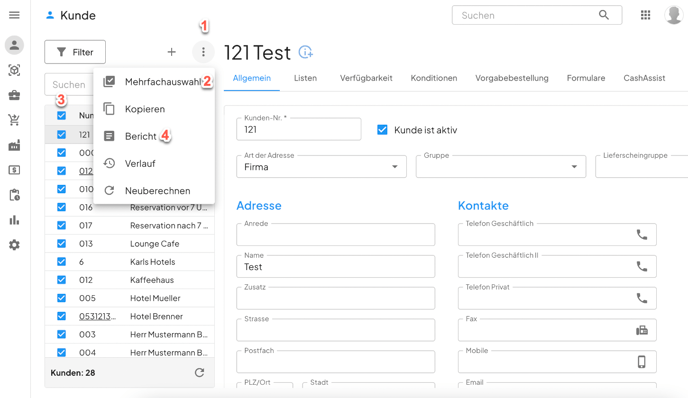Open the 'Art der Adresse' dropdown
The width and height of the screenshot is (688, 398).
(x=321, y=166)
